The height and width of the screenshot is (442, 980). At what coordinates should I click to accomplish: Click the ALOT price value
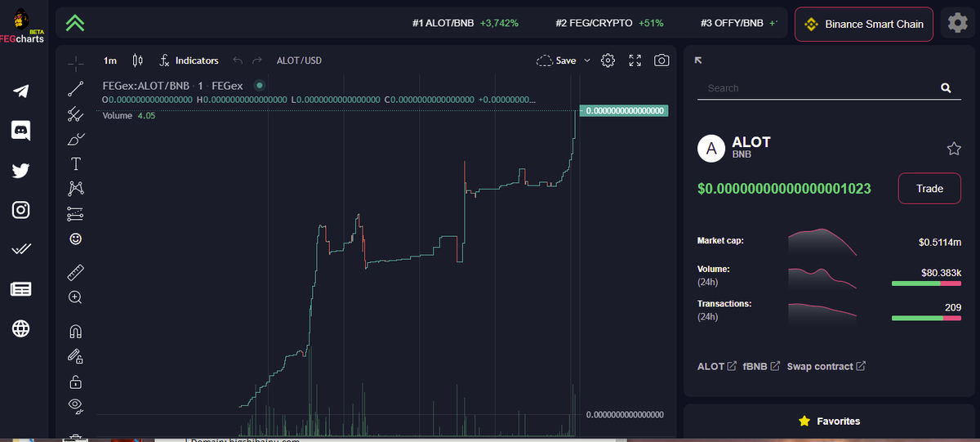click(x=784, y=189)
